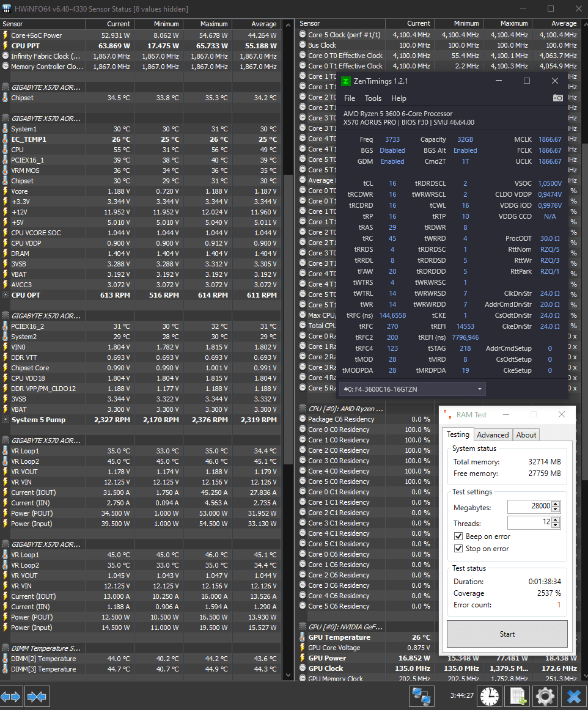Screen dimensions: 588x710
Task: Click the log file icon with green plus
Action: (x=518, y=697)
